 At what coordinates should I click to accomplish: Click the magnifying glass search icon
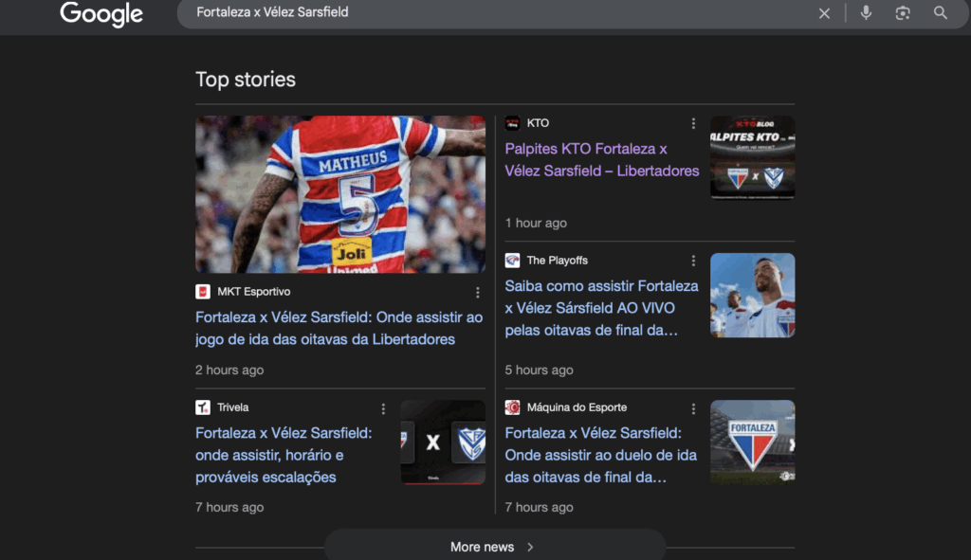[x=941, y=12]
